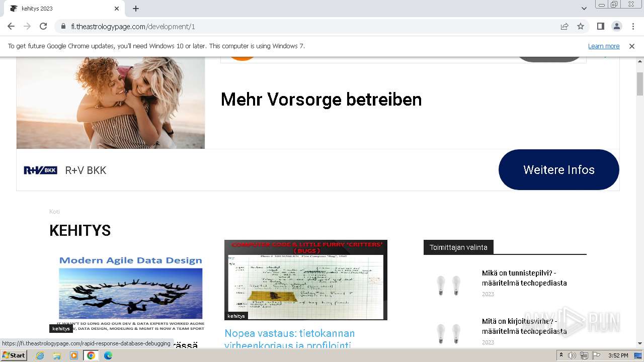Click the 3:52 PM clock
Viewport: 644px width, 362px height.
pos(618,355)
